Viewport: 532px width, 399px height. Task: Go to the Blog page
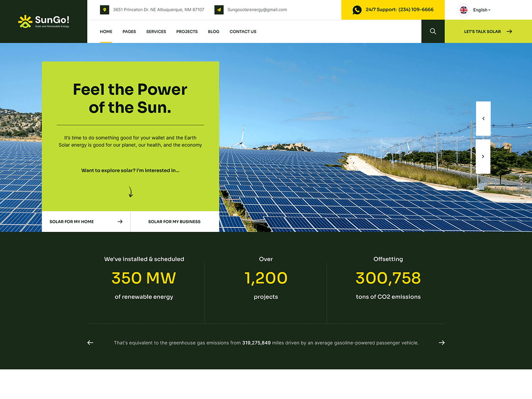tap(214, 31)
